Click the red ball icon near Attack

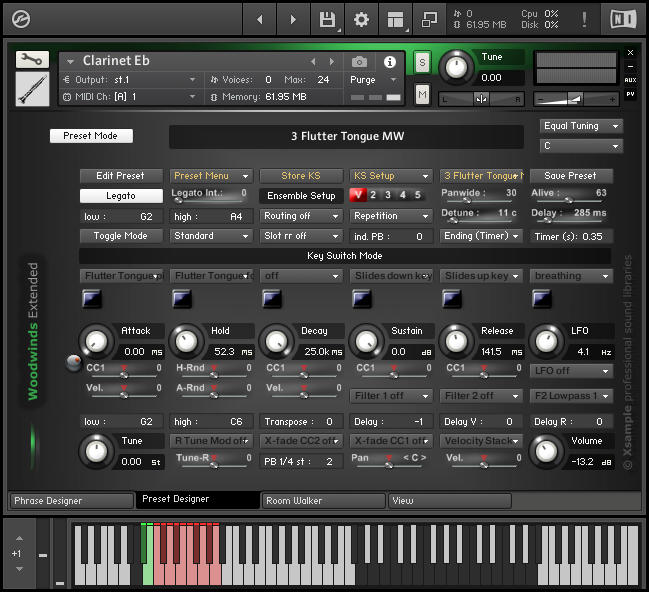tap(74, 363)
